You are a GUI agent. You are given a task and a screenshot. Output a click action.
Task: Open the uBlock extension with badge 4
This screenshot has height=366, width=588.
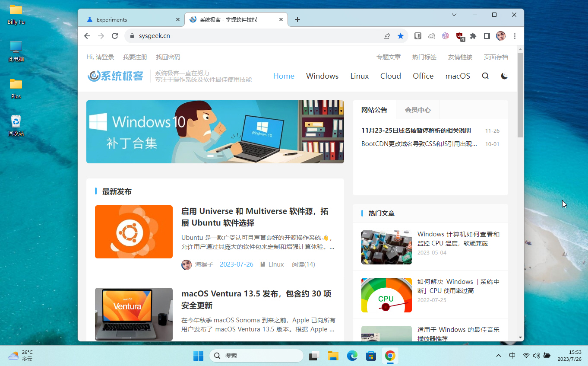click(460, 36)
